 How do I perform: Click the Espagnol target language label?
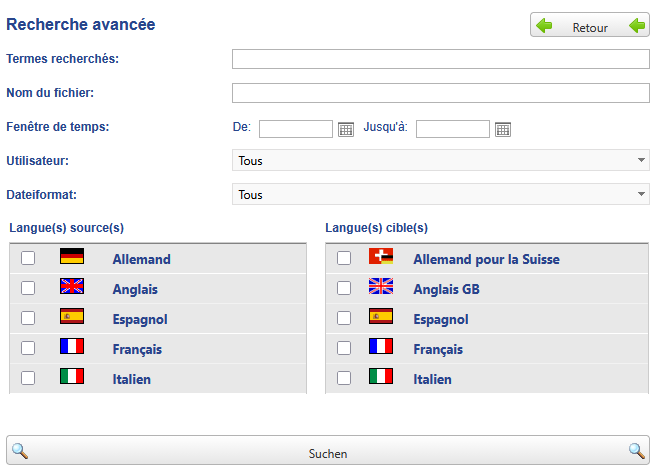point(440,319)
